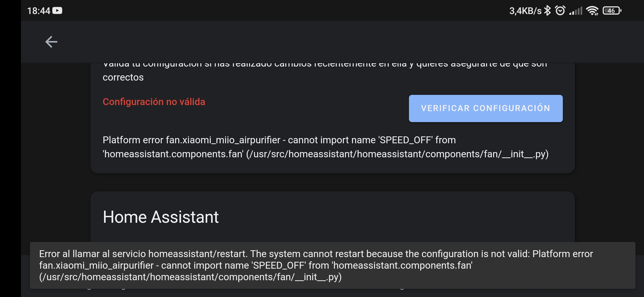This screenshot has height=297, width=644.
Task: Tap the Bluetooth status icon
Action: click(x=548, y=10)
